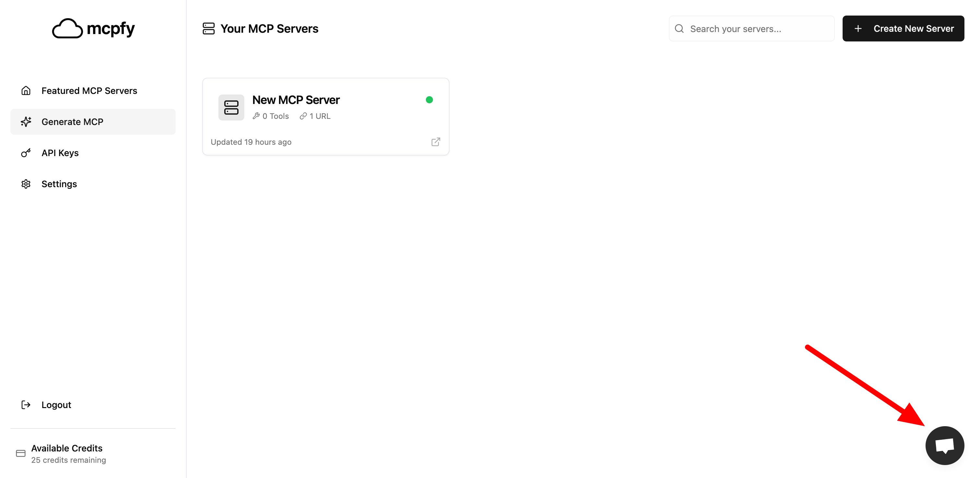
Task: Check the green status indicator on New MCP Server
Action: pos(429,100)
